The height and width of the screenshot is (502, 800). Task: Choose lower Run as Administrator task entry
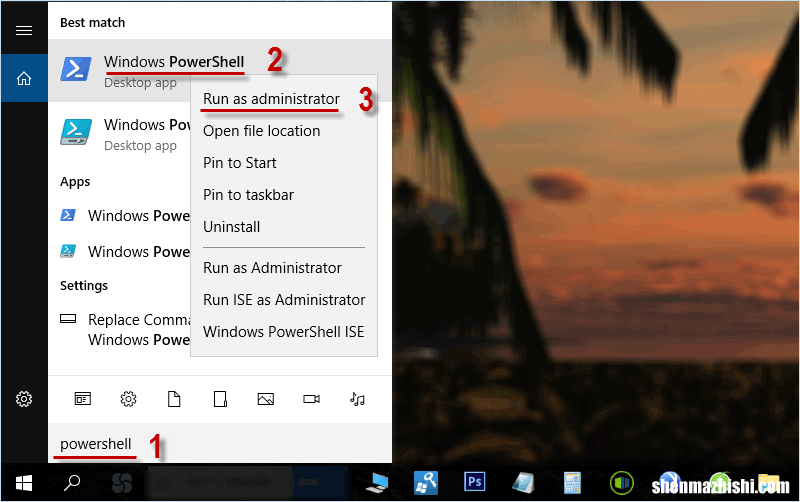[x=284, y=268]
